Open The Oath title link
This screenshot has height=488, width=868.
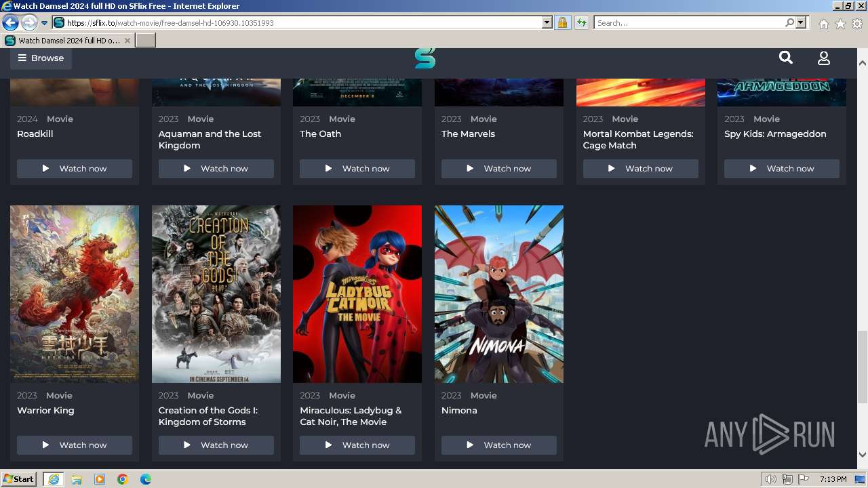(321, 134)
